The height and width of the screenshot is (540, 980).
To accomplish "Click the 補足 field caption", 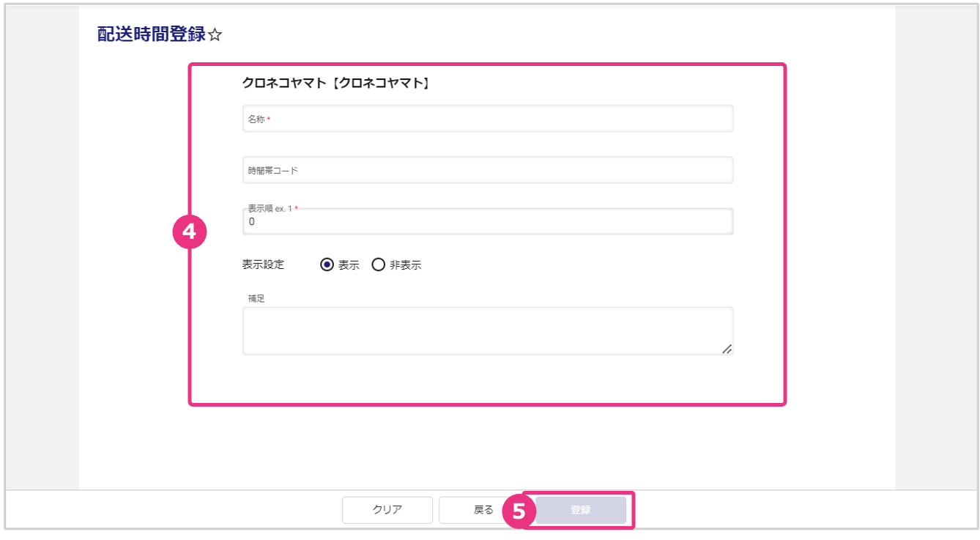I will pos(256,298).
